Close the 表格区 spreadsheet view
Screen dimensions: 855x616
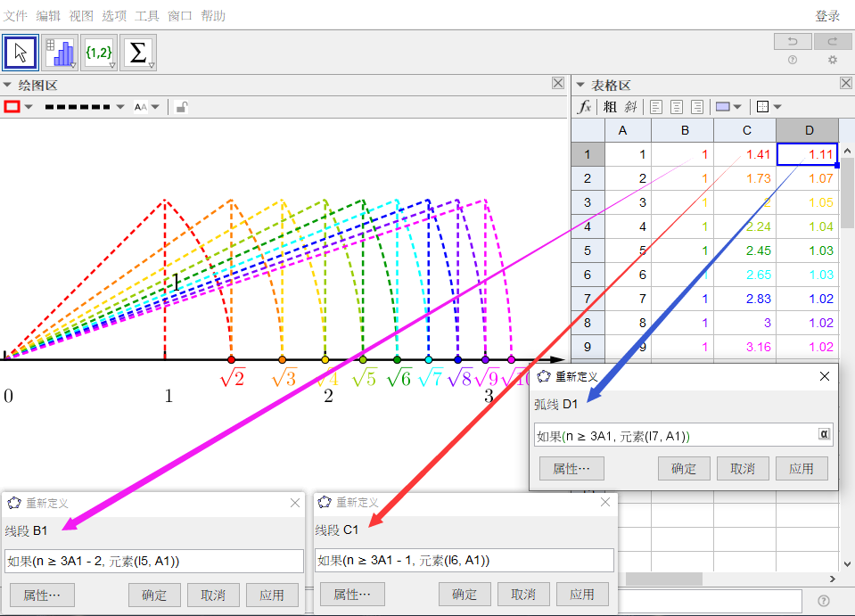tap(846, 83)
